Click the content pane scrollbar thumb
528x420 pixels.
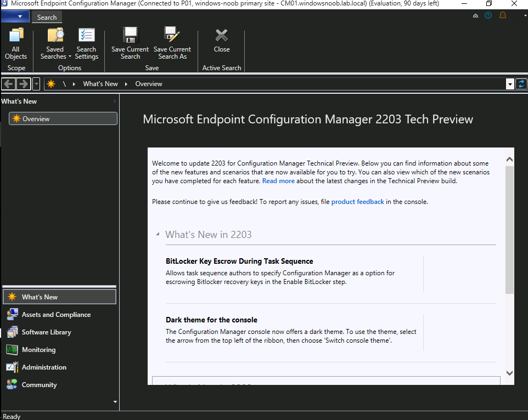(510, 230)
